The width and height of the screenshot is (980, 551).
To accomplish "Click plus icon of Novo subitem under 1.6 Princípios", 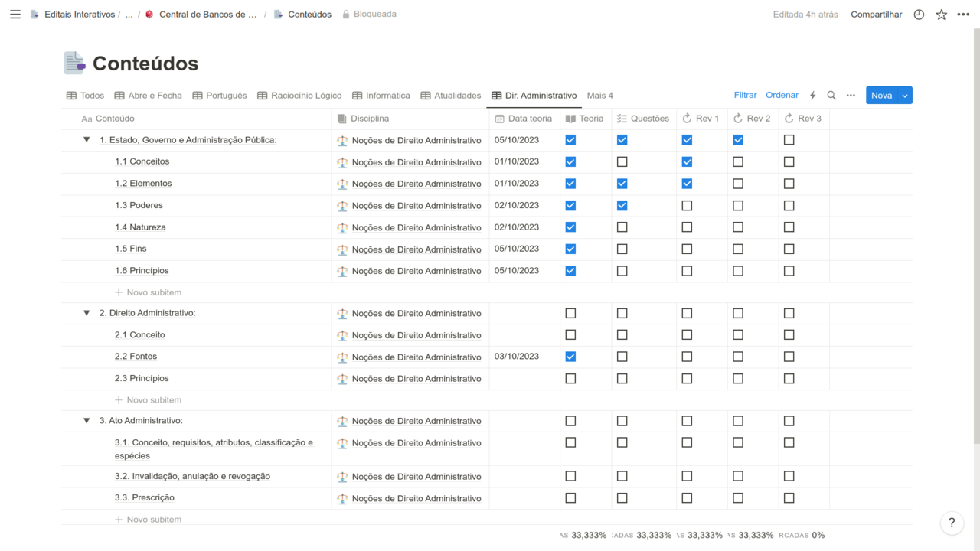I will coord(119,292).
